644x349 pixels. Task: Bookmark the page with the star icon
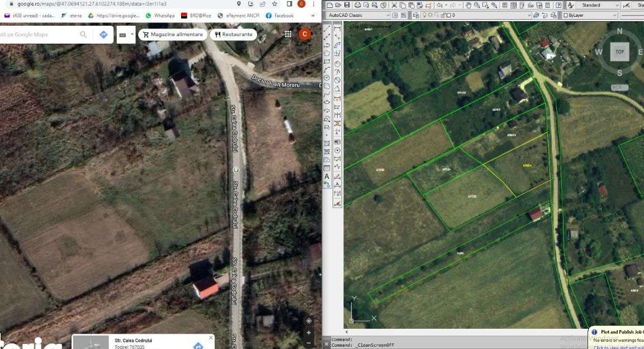pos(274,4)
